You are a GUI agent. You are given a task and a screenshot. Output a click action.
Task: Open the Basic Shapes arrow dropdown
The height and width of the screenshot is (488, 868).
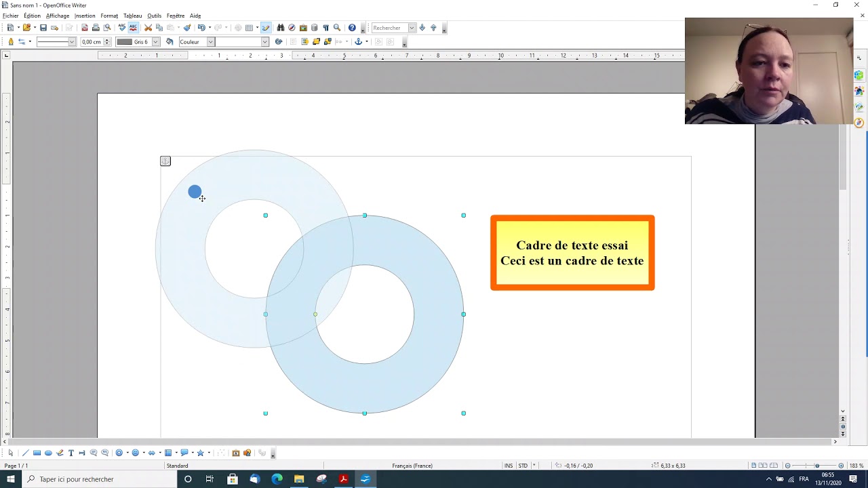click(127, 453)
